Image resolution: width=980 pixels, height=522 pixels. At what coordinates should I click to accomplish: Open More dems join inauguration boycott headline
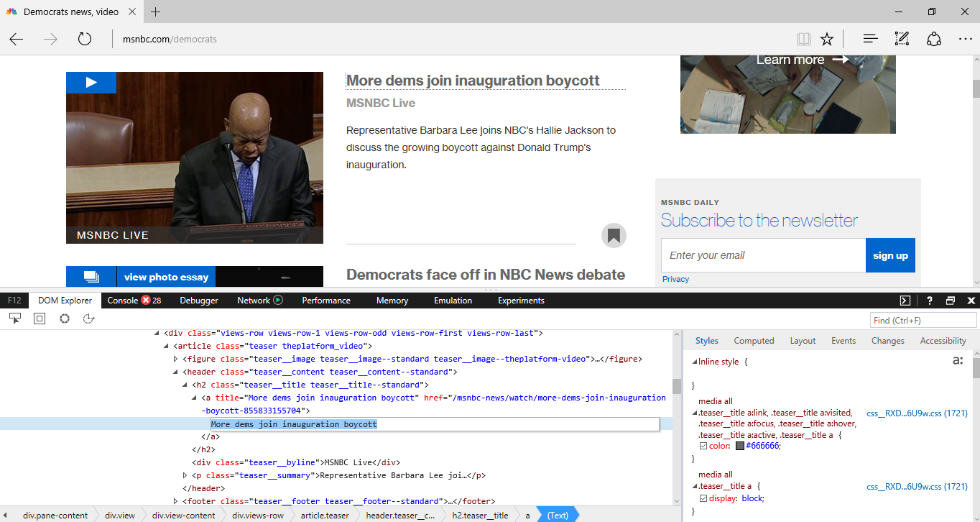coord(473,81)
